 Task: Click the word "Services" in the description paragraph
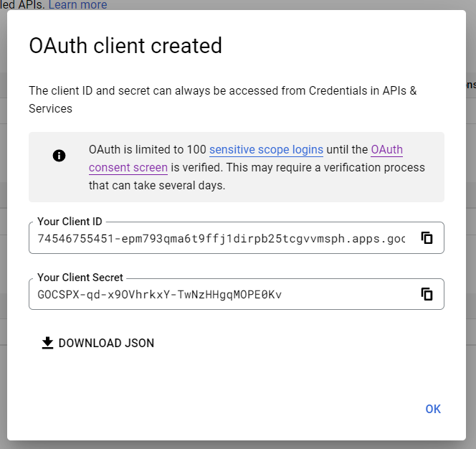pos(50,109)
